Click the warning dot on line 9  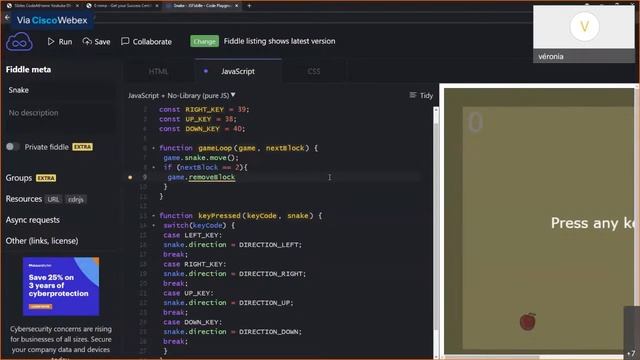click(x=130, y=178)
